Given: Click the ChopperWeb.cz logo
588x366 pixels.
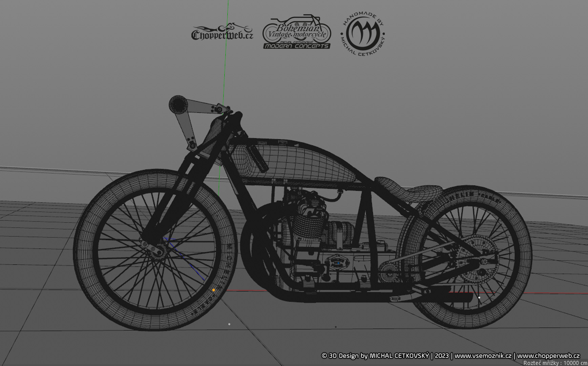Looking at the screenshot, I should click(222, 33).
